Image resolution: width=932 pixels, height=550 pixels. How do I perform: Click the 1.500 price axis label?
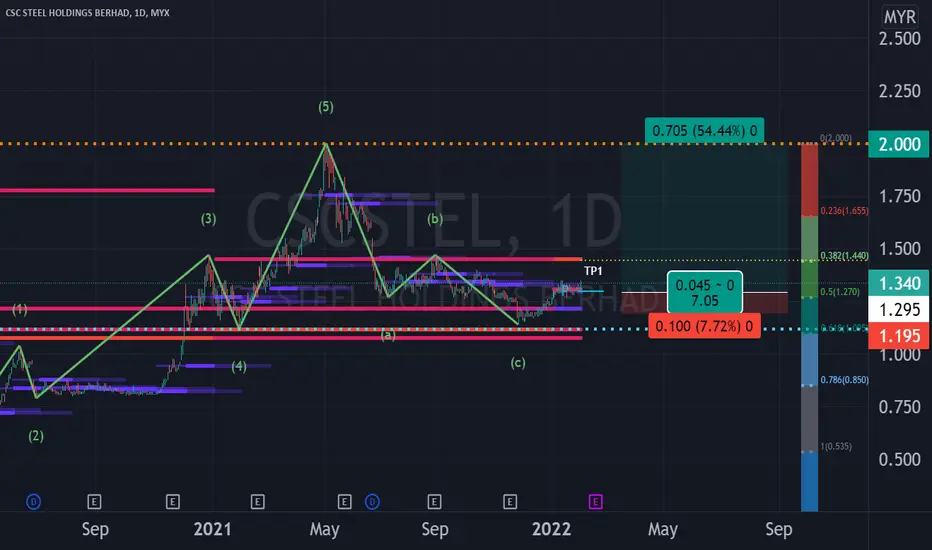coord(899,249)
